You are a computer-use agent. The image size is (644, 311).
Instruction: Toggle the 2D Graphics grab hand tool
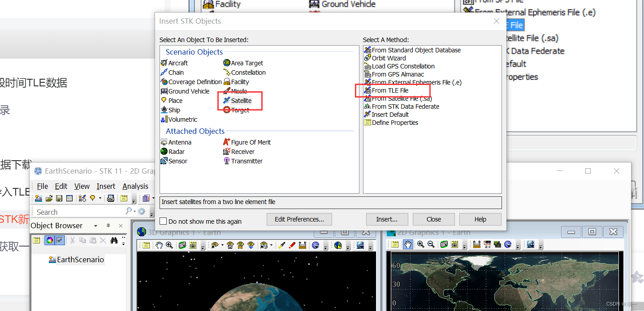[x=408, y=244]
